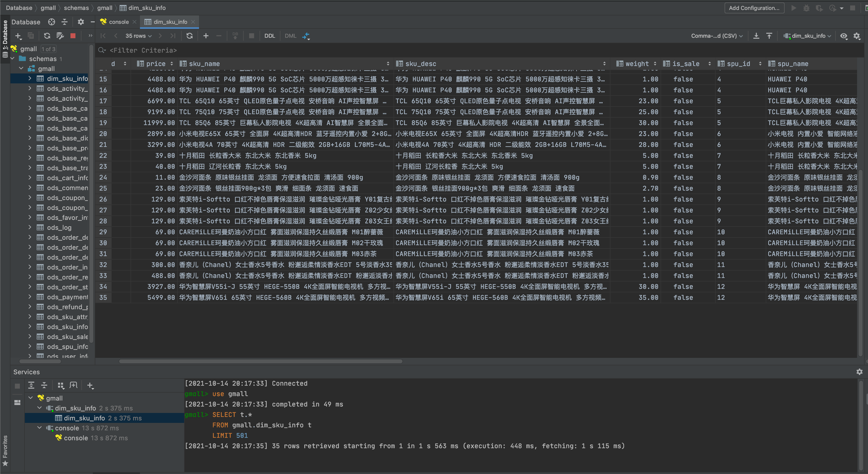Expand the ods_log table node
The image size is (868, 474).
pyautogui.click(x=30, y=227)
